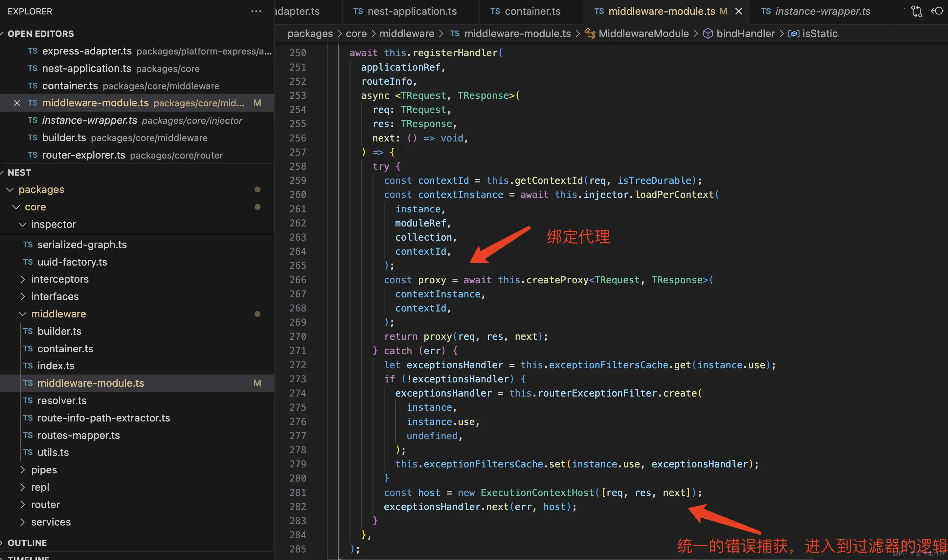Click TS icon beside serialized-graph.ts
The image size is (948, 560).
click(x=28, y=245)
